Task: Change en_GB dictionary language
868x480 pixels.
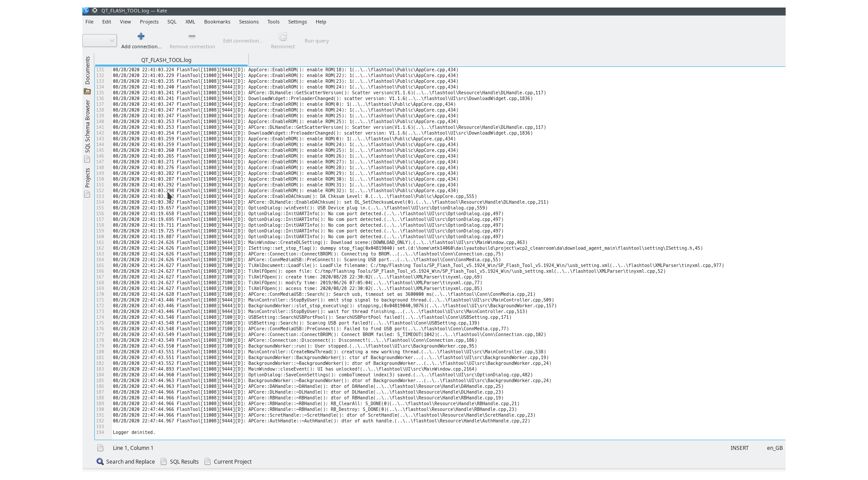Action: point(775,448)
